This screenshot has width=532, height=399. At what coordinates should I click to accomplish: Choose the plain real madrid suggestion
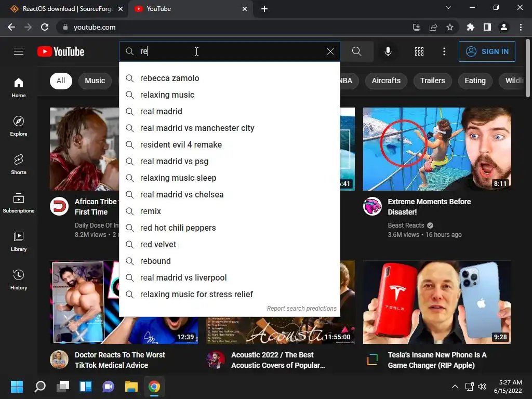pyautogui.click(x=229, y=111)
